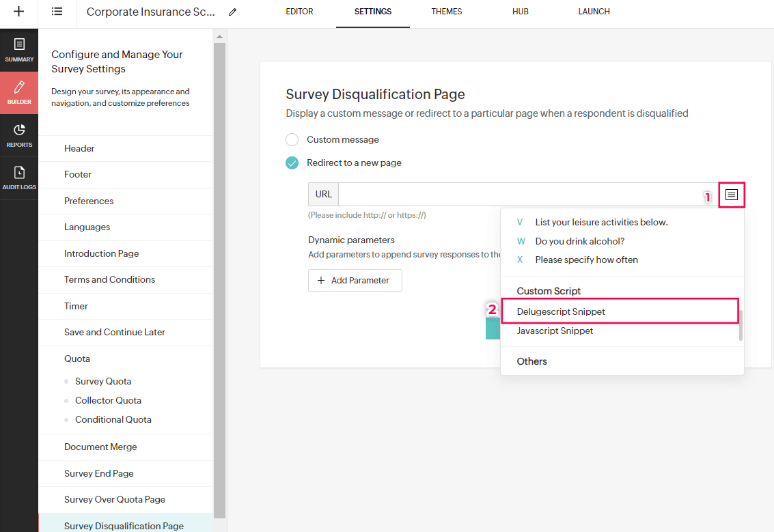Open the survey list menu icon
The width and height of the screenshot is (774, 532).
57,12
